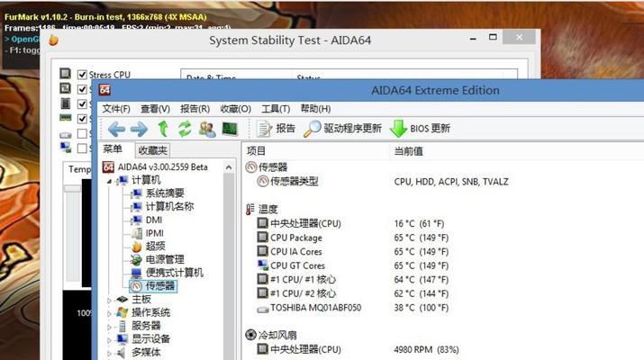Screen dimensions: 644x360
Task: Expand the 操作系统 tree node
Action: pyautogui.click(x=110, y=313)
